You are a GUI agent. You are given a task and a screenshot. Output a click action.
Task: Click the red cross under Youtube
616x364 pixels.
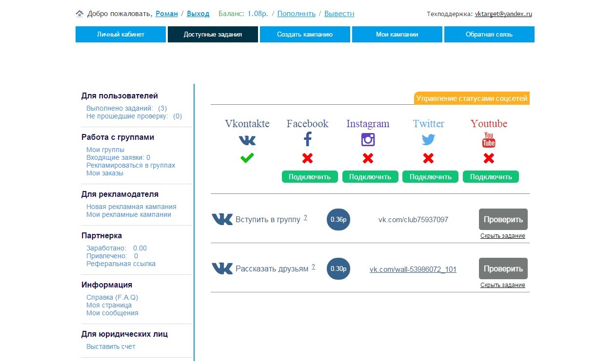489,158
